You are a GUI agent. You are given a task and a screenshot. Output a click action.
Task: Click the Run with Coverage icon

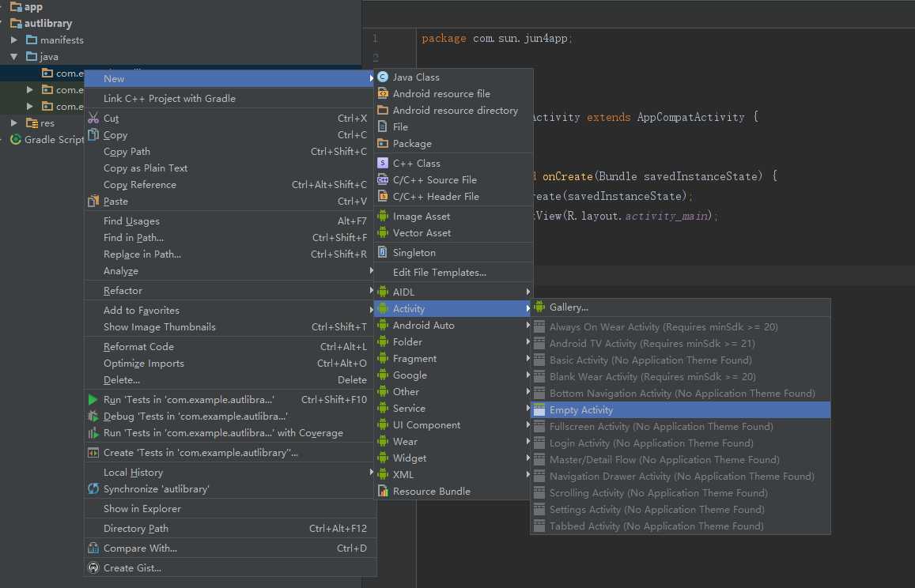[93, 433]
